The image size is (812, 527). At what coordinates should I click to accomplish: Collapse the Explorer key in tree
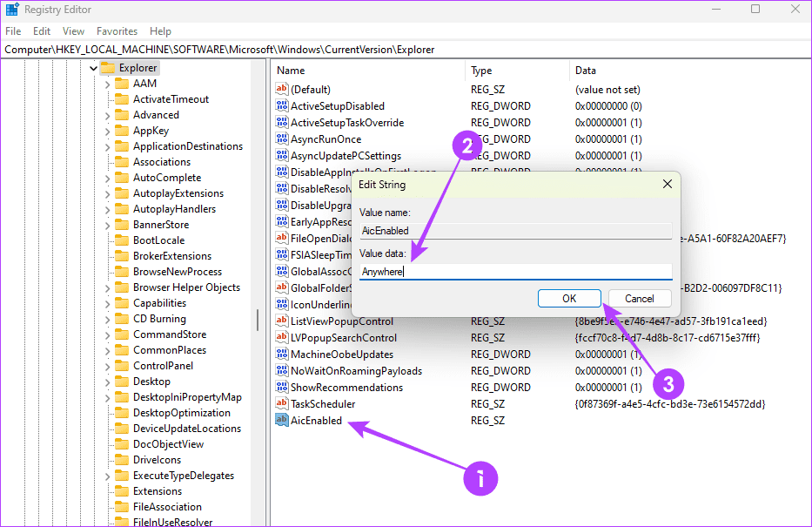click(x=93, y=68)
